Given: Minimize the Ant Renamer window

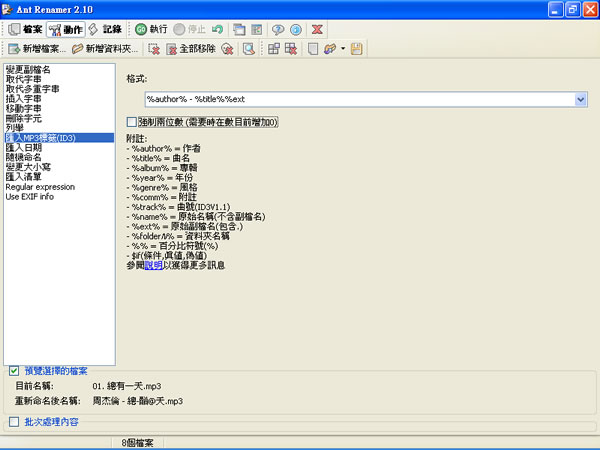Looking at the screenshot, I should (x=556, y=10).
